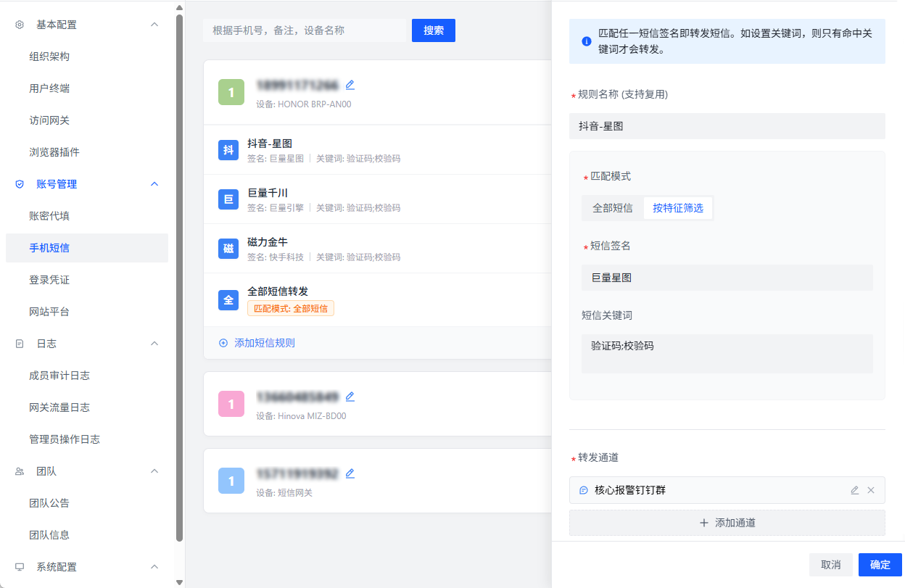This screenshot has height=588, width=905.
Task: Click the info icon in the blue notice
Action: [x=587, y=41]
